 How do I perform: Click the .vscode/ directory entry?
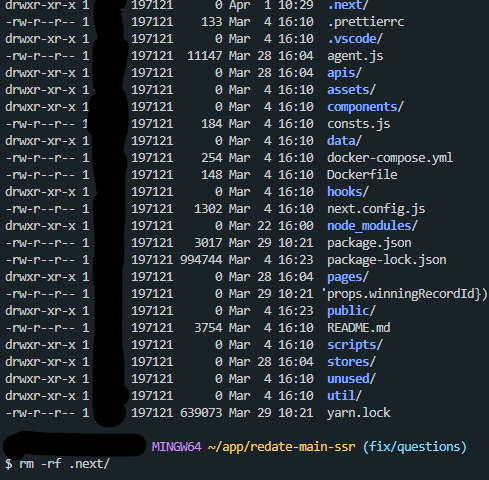point(355,39)
